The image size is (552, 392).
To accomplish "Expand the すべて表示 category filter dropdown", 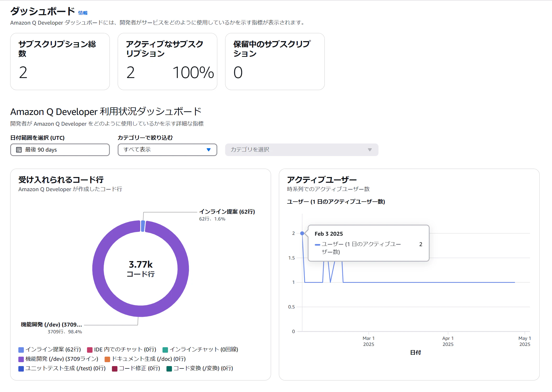I will point(167,150).
